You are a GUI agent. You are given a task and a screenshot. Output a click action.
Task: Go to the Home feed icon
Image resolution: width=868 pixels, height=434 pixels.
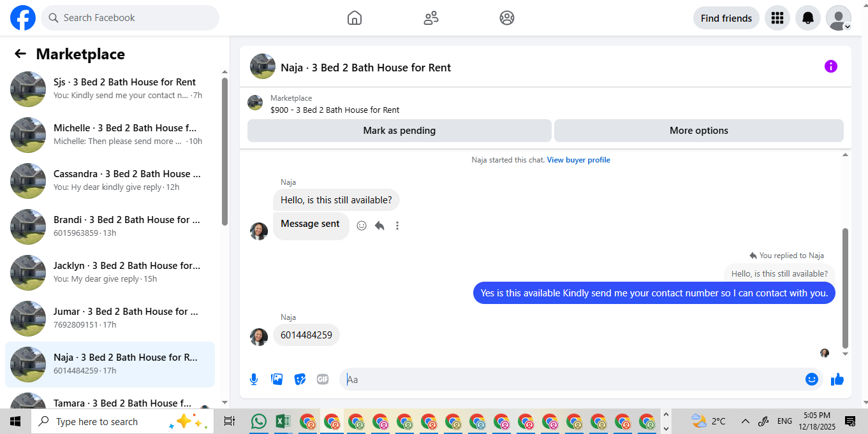[x=355, y=18]
